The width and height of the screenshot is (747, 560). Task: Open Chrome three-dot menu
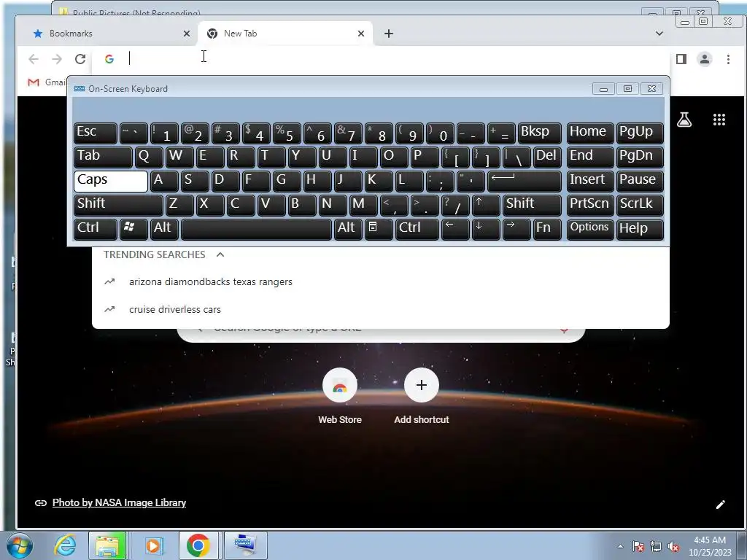(x=728, y=59)
